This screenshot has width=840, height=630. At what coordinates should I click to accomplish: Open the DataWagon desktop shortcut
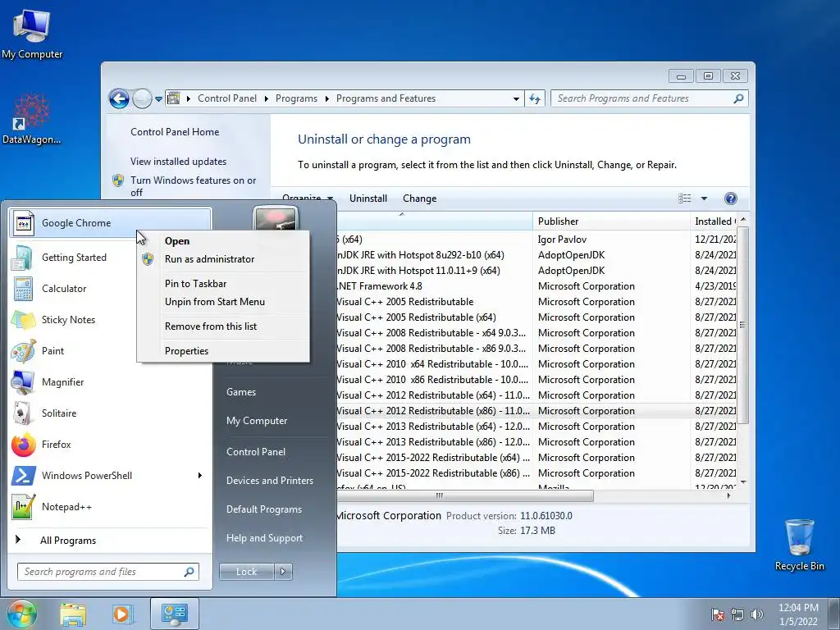pos(31,119)
